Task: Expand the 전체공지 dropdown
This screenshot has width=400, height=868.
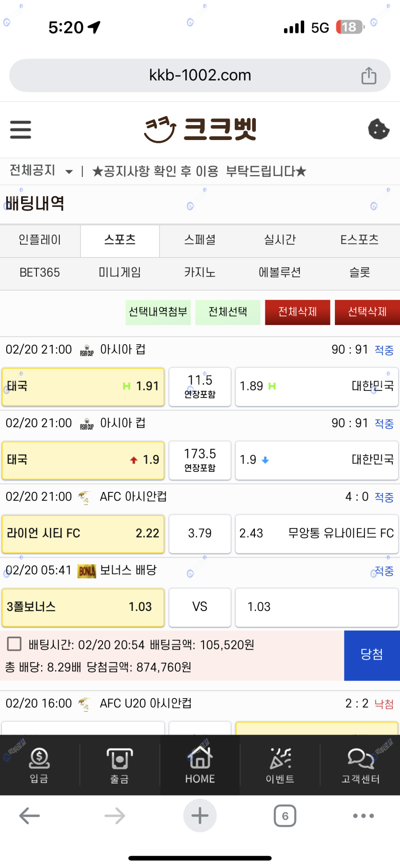Action: (x=69, y=172)
